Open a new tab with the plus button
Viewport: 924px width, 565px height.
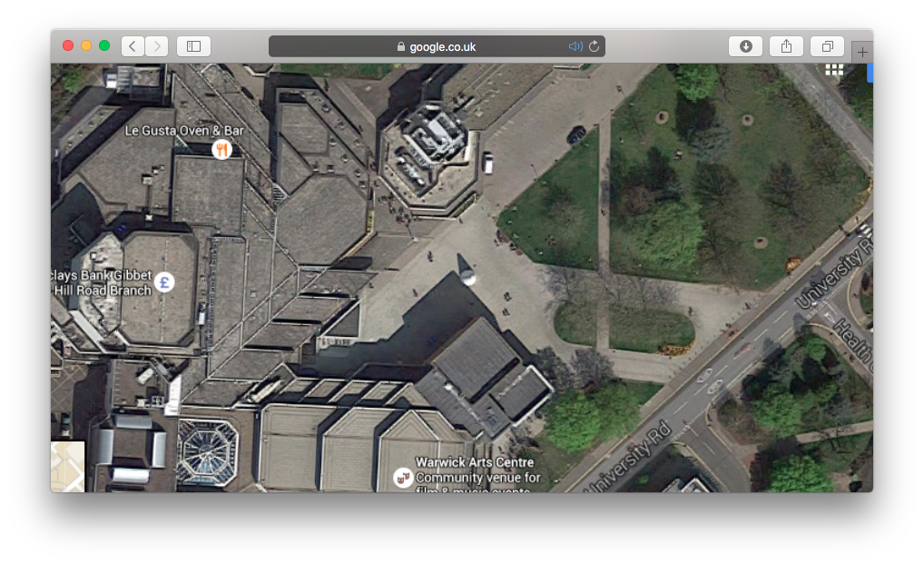pos(861,51)
